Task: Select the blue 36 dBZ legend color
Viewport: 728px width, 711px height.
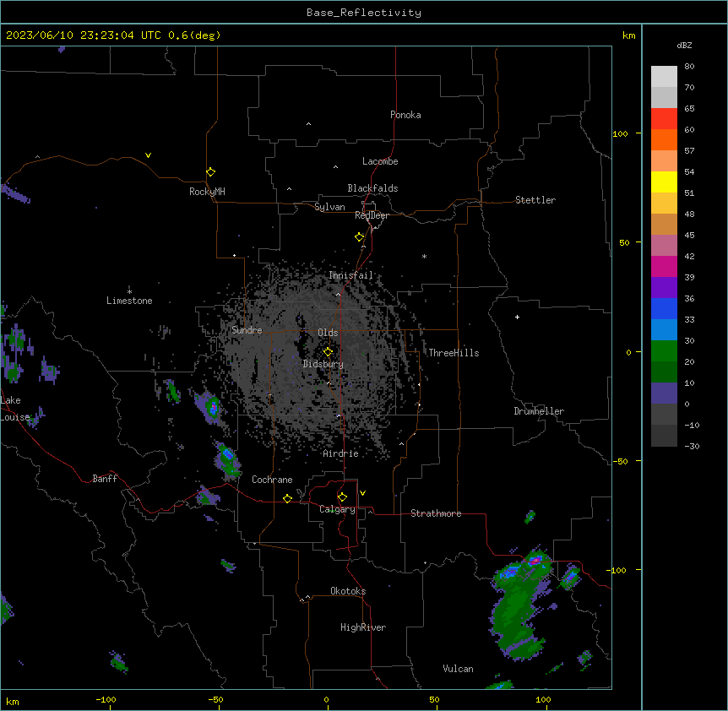Action: (664, 308)
